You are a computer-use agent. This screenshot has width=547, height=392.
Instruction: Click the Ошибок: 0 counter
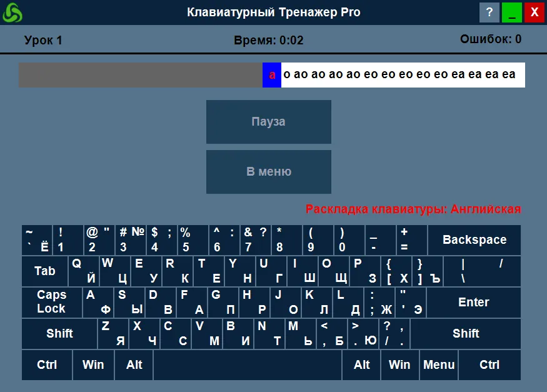491,39
